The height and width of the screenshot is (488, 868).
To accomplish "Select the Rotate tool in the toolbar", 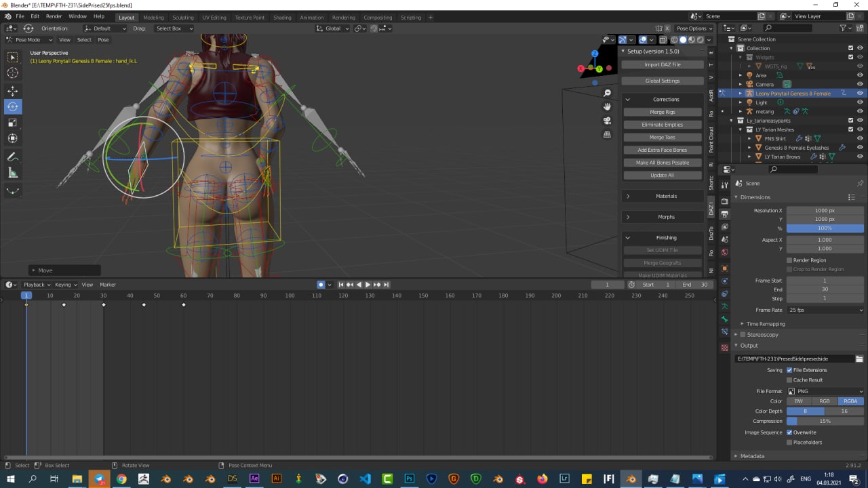I will coord(13,106).
